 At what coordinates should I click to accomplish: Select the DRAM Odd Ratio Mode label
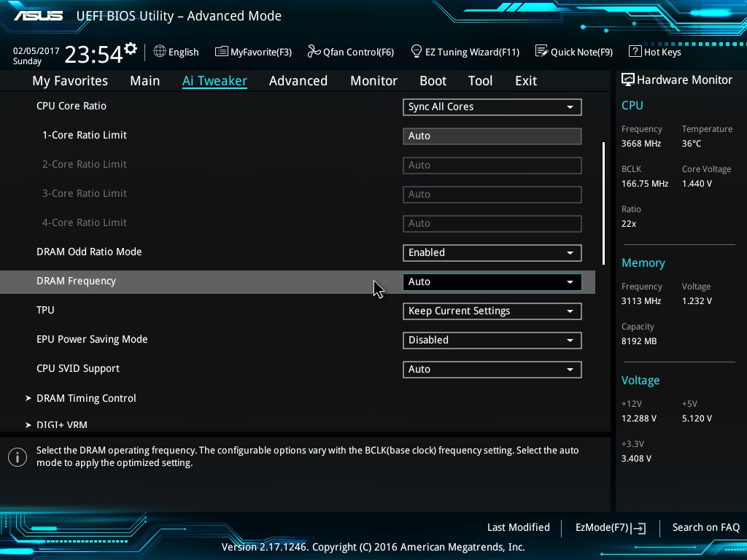(x=89, y=252)
